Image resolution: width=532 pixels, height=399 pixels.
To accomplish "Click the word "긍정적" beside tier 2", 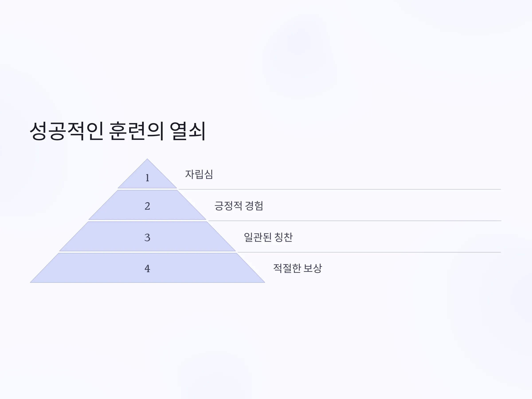I will click(x=228, y=206).
